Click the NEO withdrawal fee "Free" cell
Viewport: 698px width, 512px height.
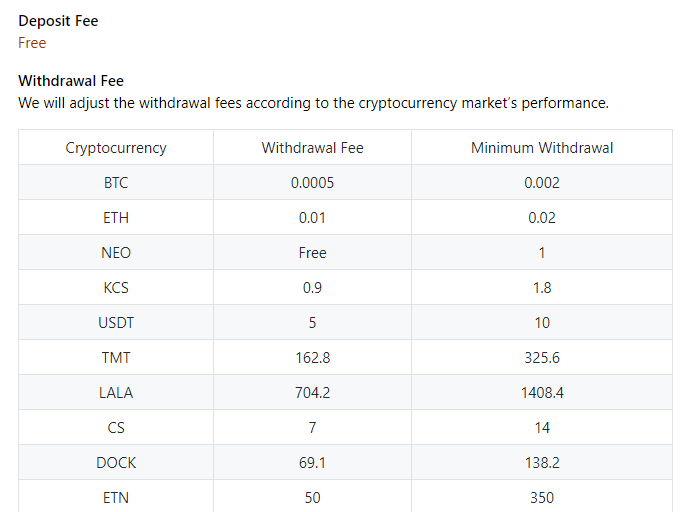coord(312,253)
